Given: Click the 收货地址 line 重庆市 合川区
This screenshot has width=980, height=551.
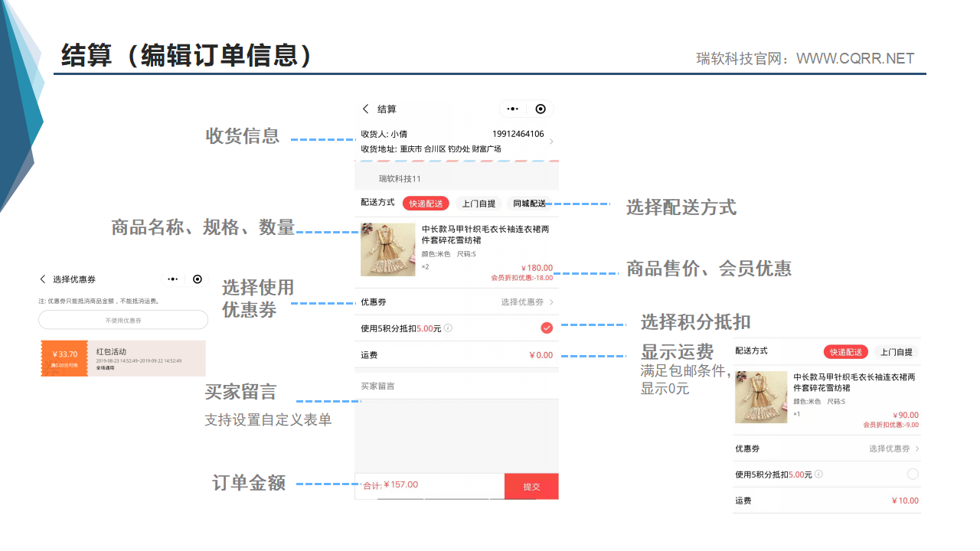Looking at the screenshot, I should 431,149.
